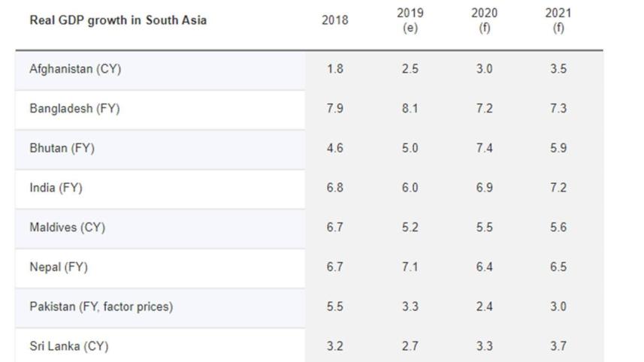Select Bangladesh 2019 value 8.1

coord(410,109)
